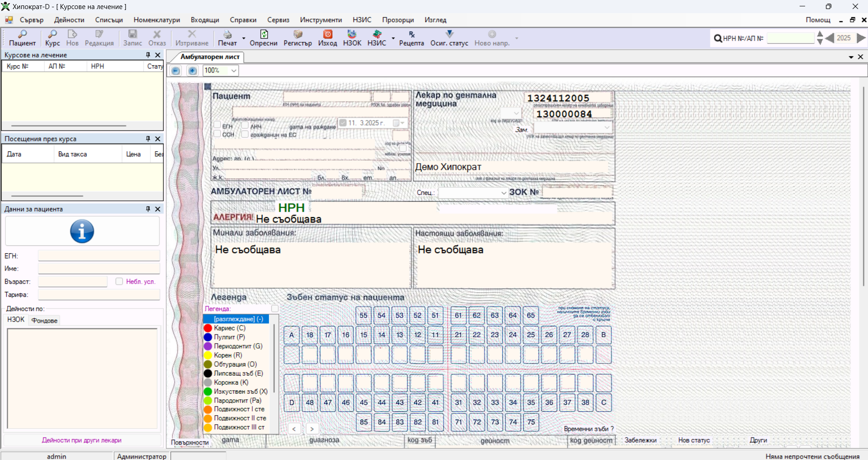
Task: Go to the next year arrow
Action: 861,38
